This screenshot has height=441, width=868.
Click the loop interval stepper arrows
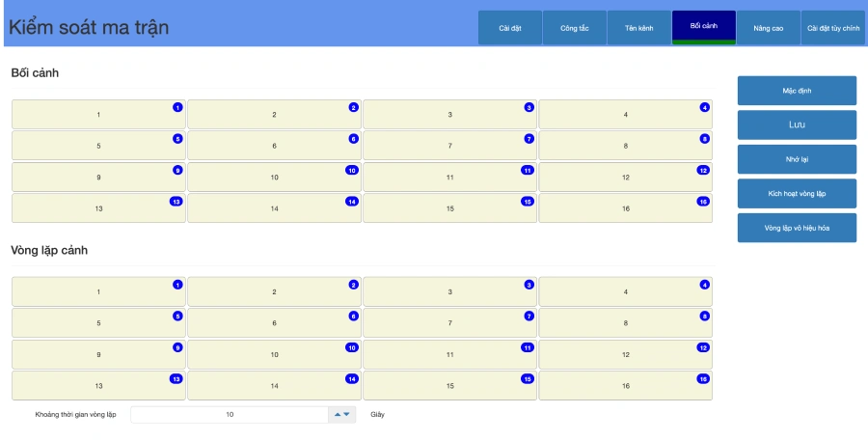pos(342,414)
